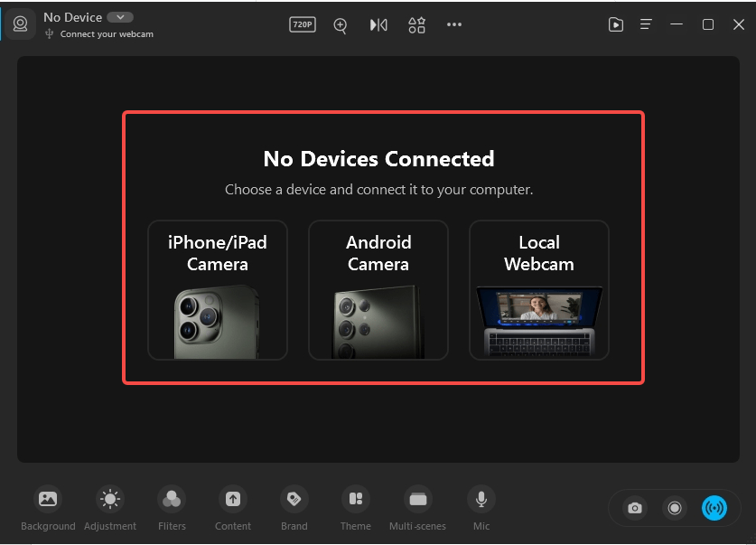Click the camera snapshot icon
This screenshot has height=545, width=756.
634,508
